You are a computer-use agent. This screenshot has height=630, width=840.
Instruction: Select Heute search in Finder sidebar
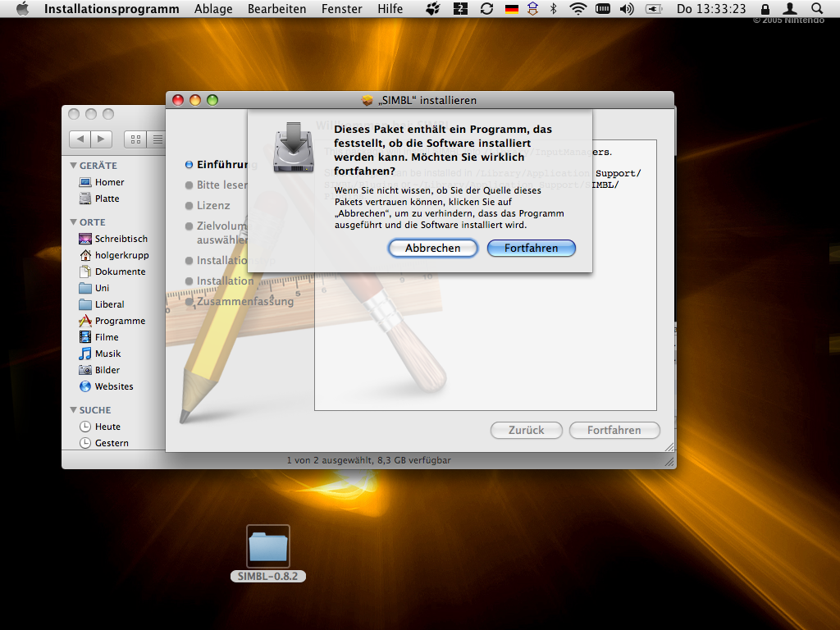coord(100,427)
